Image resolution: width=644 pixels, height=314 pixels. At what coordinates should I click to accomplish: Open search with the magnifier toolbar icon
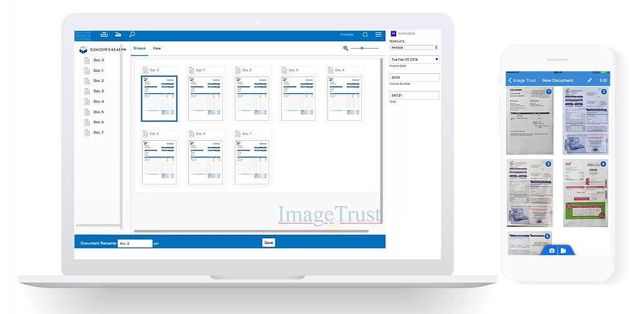pos(132,34)
